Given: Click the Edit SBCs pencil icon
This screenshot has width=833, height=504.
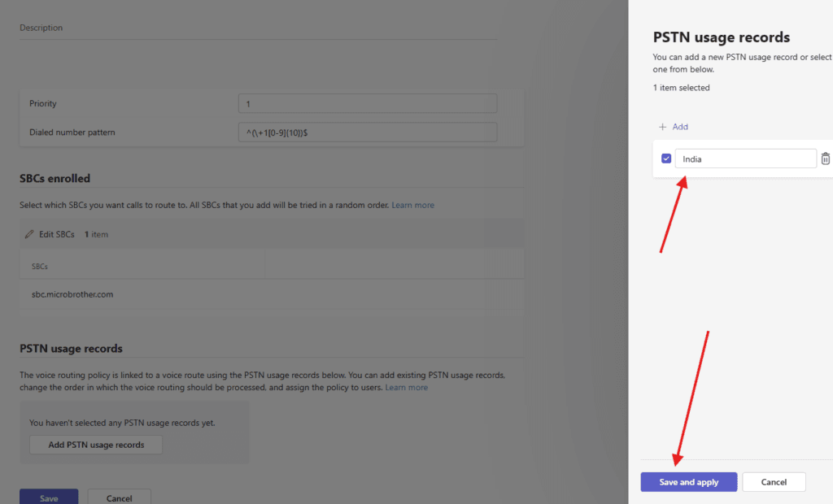Looking at the screenshot, I should click(29, 234).
